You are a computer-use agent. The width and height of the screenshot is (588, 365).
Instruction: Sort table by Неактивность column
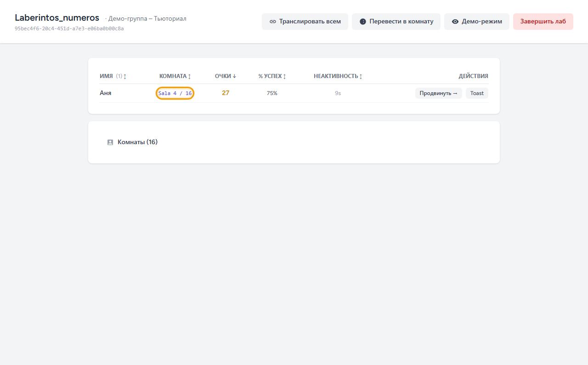point(338,76)
